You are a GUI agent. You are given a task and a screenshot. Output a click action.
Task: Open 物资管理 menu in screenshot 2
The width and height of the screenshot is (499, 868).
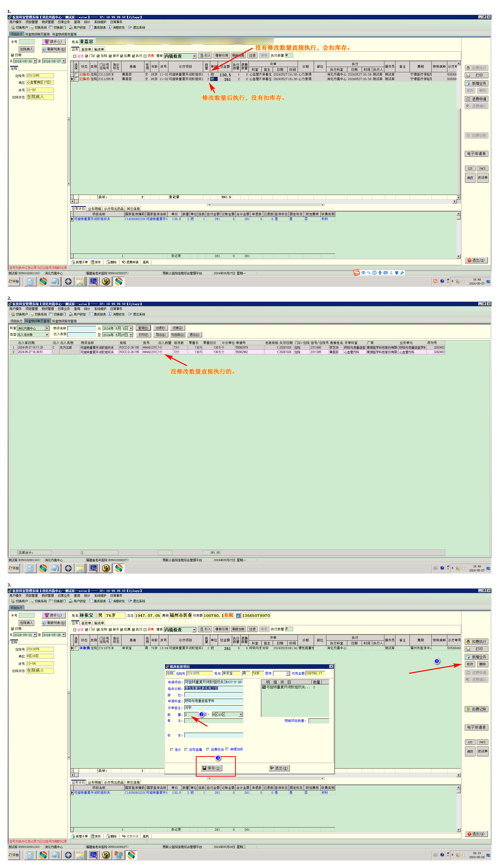48,309
